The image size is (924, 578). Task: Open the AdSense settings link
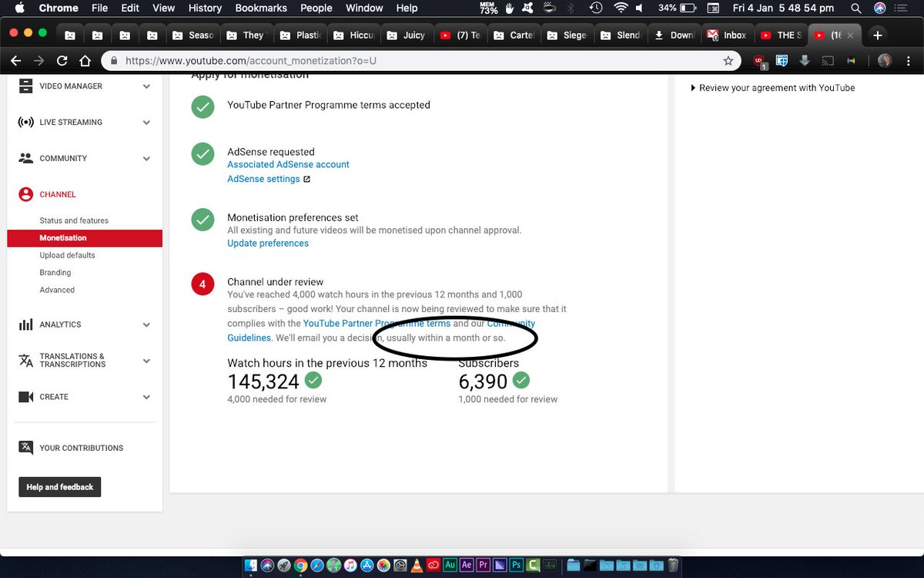[x=263, y=179]
